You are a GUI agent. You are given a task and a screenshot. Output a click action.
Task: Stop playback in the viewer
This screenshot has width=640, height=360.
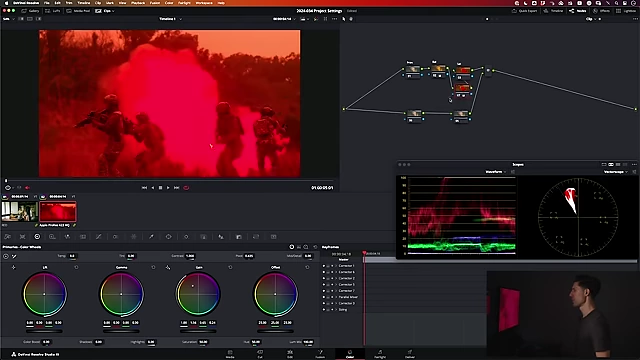point(160,188)
